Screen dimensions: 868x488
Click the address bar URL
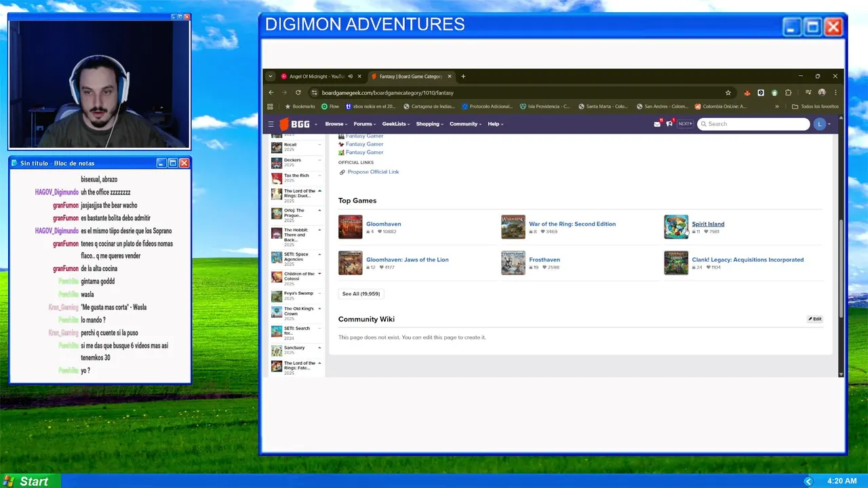[x=388, y=93]
